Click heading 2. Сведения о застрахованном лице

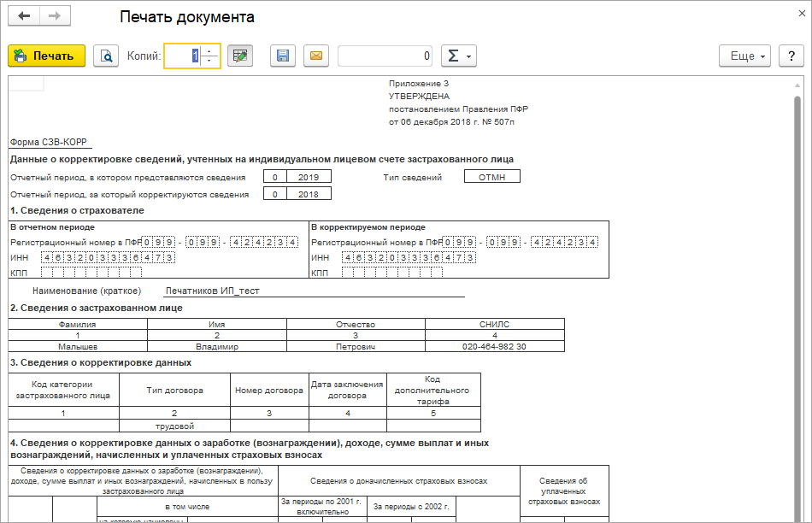pos(97,308)
